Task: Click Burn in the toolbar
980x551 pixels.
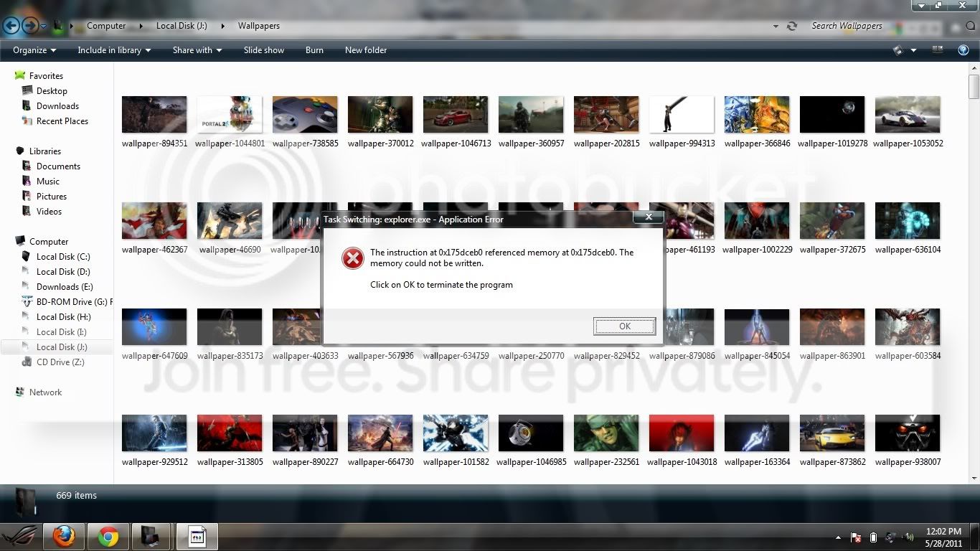Action: [x=314, y=50]
